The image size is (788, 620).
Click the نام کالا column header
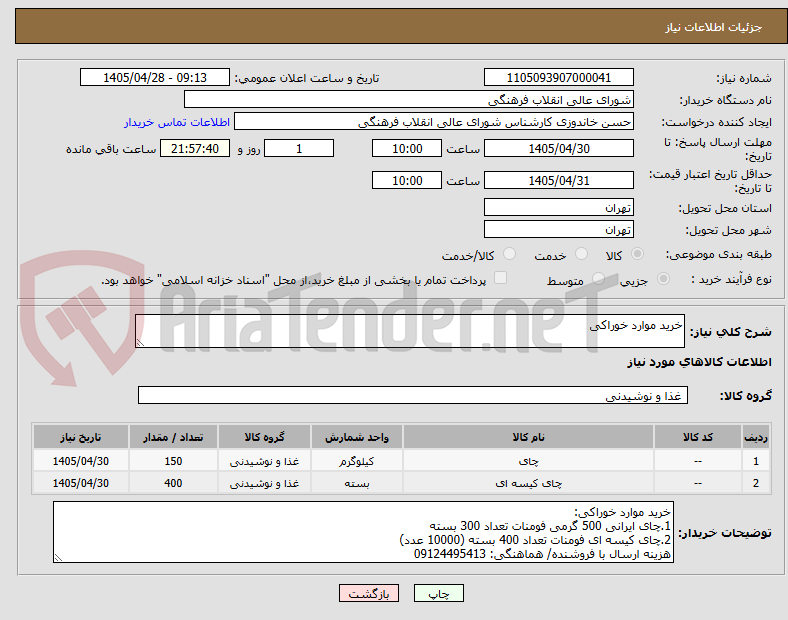click(528, 437)
